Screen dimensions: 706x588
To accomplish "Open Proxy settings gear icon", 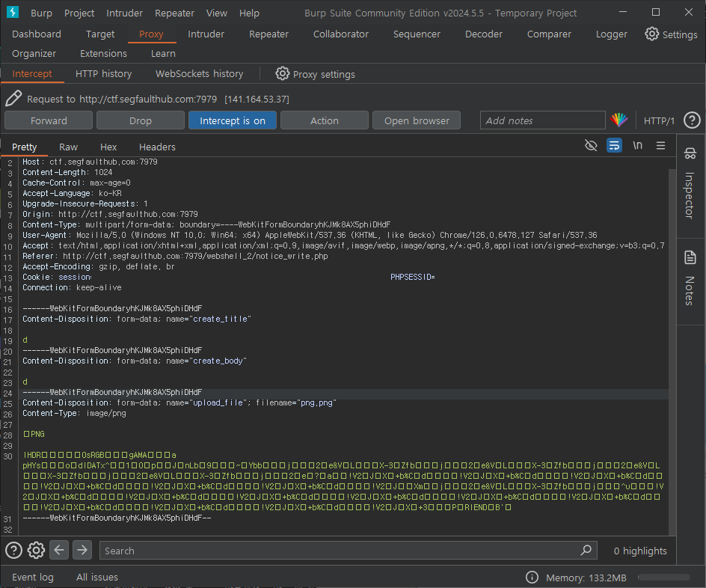I will pos(282,73).
